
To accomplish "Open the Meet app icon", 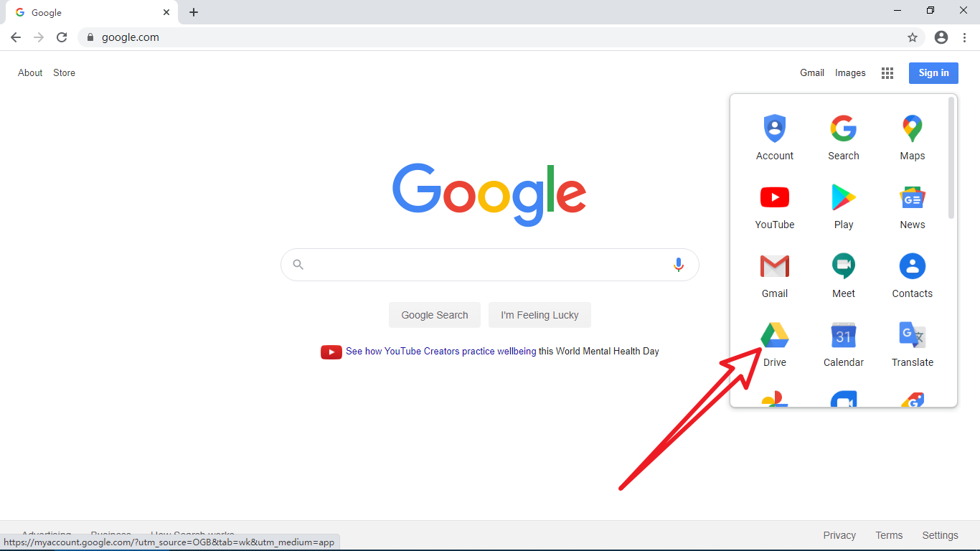I will click(844, 266).
